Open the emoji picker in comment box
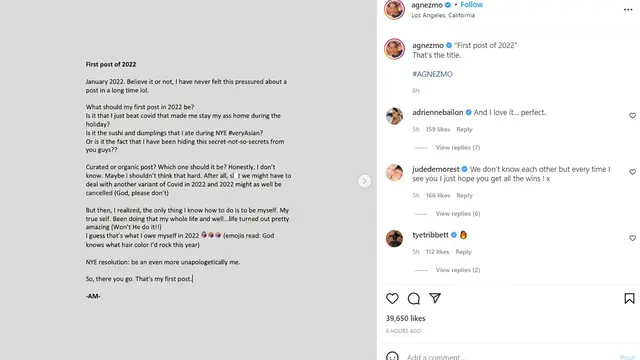The height and width of the screenshot is (360, 640). click(x=392, y=356)
